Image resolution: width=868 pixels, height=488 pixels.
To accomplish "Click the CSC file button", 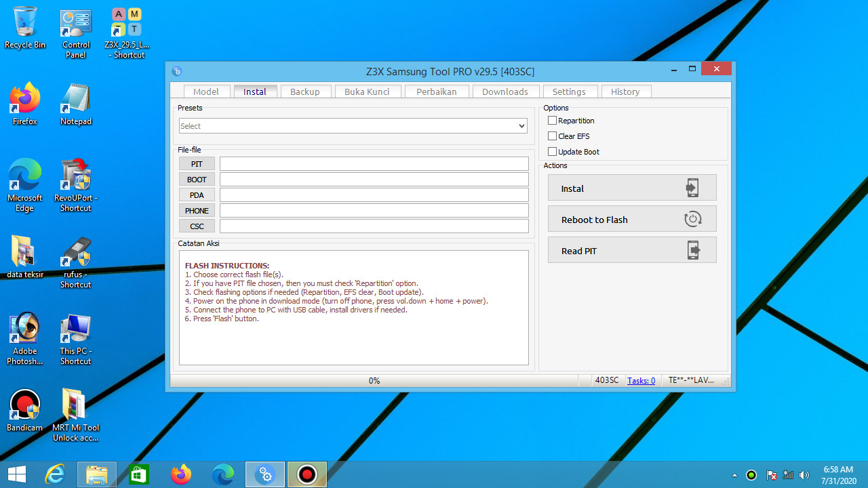I will click(197, 226).
